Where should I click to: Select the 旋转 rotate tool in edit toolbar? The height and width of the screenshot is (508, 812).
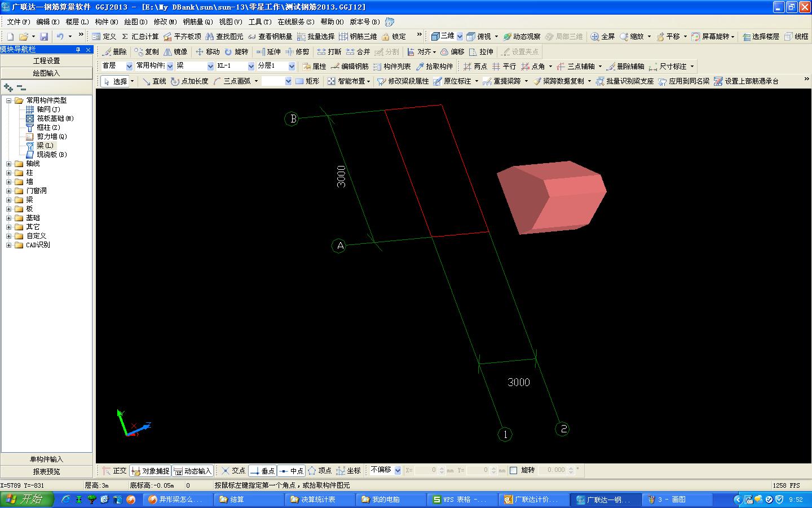point(236,51)
